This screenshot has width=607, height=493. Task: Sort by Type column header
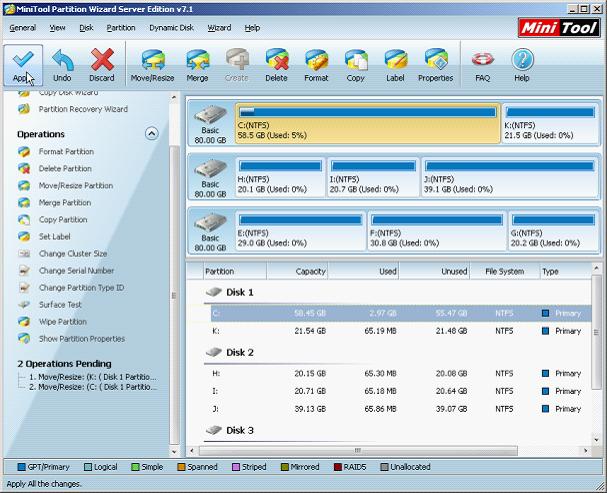566,271
